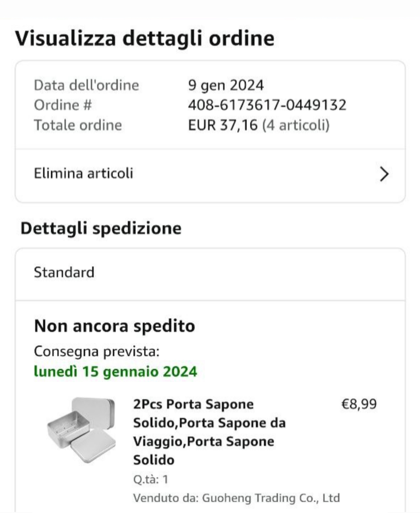
Task: Click the Data dell'ordine label
Action: (x=87, y=85)
